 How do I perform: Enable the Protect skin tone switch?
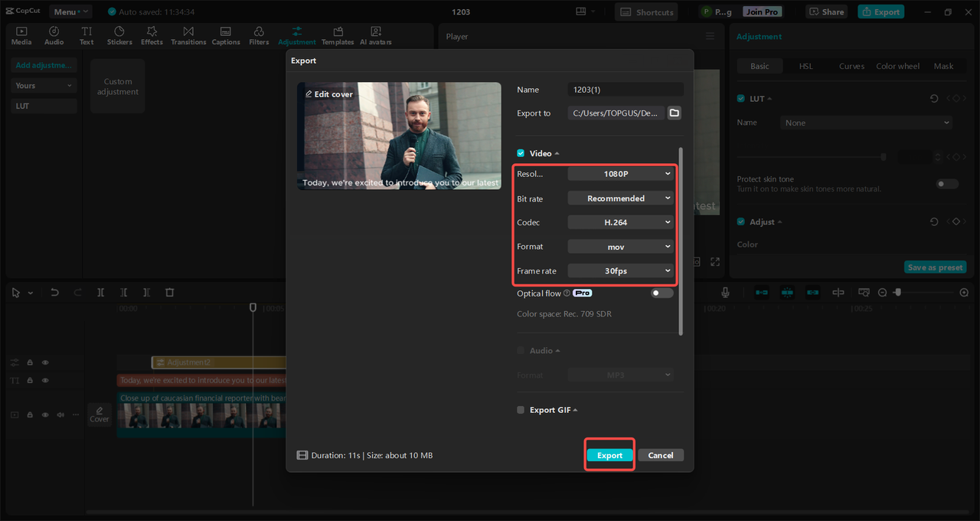[x=947, y=184]
